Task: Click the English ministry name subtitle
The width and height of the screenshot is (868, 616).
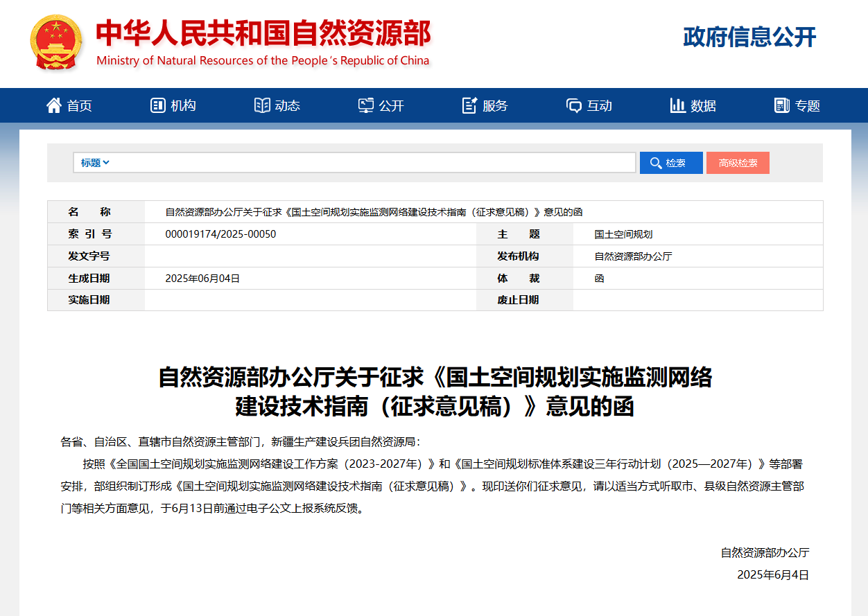Action: [x=263, y=60]
